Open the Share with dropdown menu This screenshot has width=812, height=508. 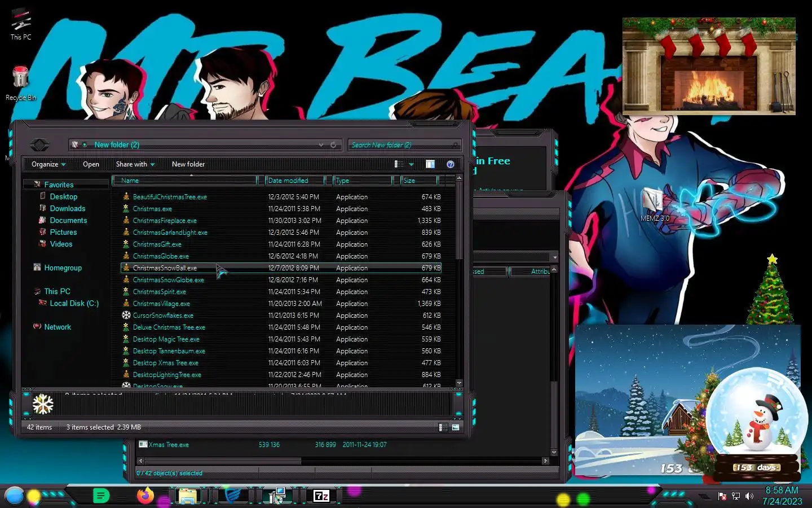[135, 164]
